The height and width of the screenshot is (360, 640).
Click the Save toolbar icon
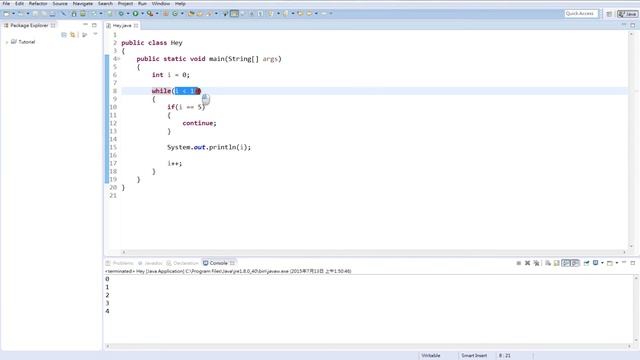35,13
